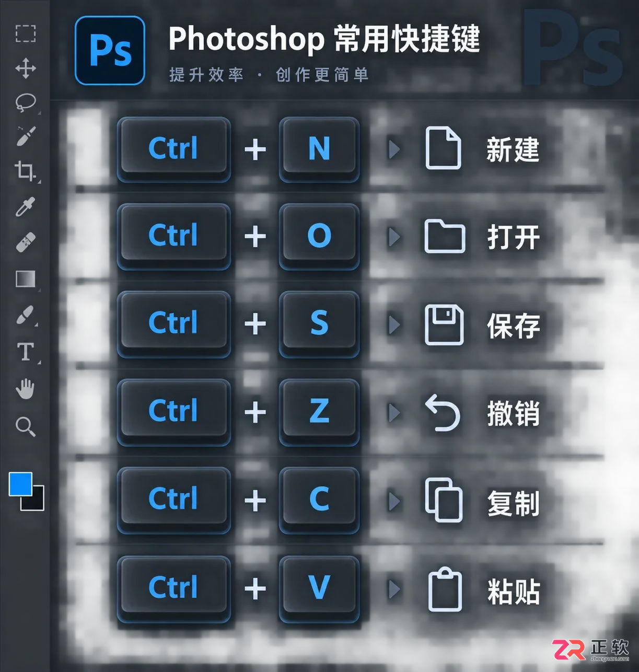Click the 撤销 label

coord(514,414)
